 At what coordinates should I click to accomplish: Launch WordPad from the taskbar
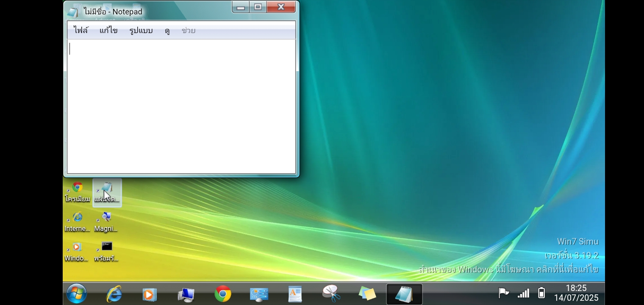tap(295, 294)
